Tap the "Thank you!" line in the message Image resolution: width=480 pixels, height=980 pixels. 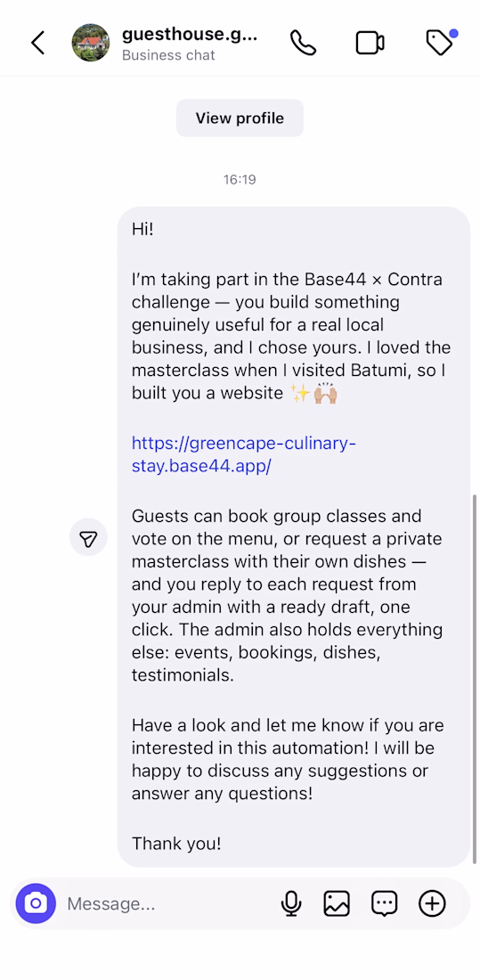point(176,844)
